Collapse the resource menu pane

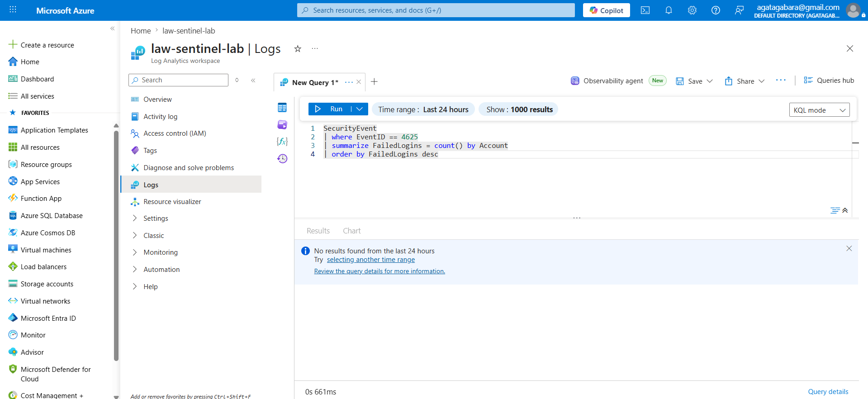(253, 80)
